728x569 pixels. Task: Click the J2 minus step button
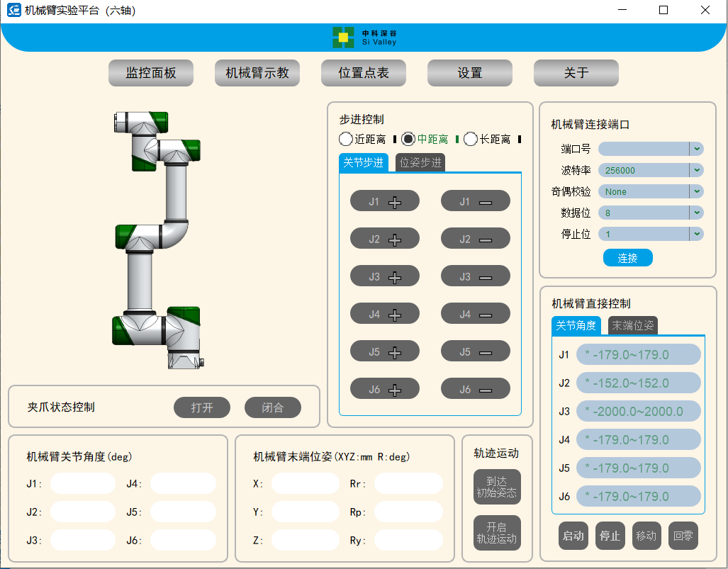point(476,239)
